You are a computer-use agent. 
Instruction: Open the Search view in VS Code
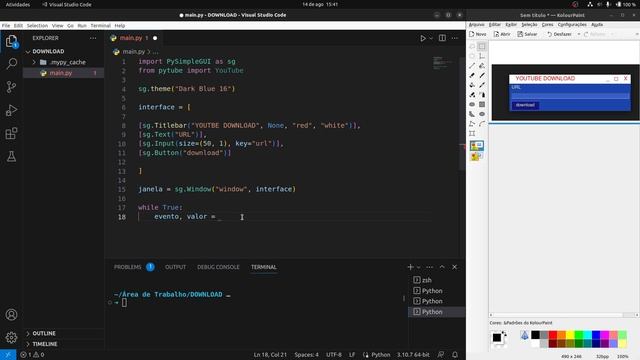tap(11, 64)
